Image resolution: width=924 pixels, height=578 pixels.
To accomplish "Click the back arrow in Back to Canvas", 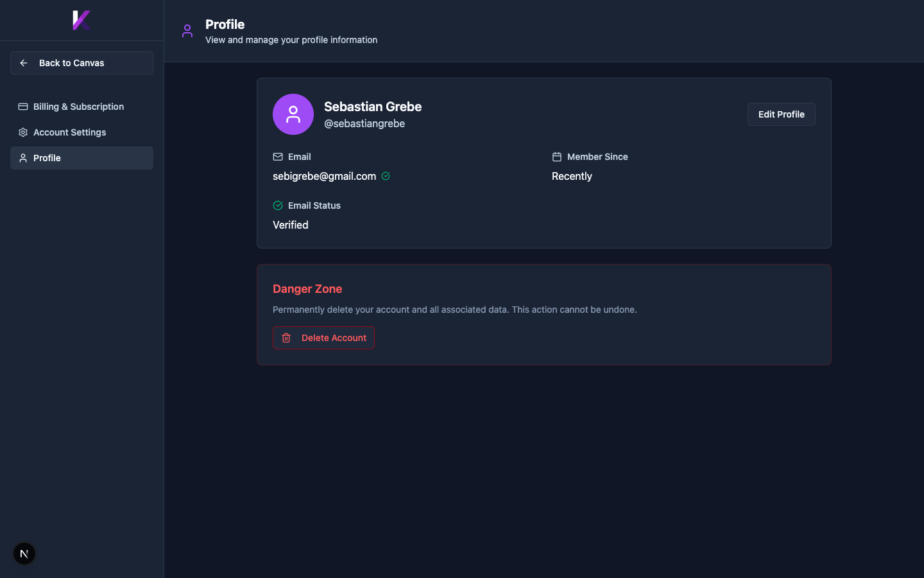I will pos(23,63).
